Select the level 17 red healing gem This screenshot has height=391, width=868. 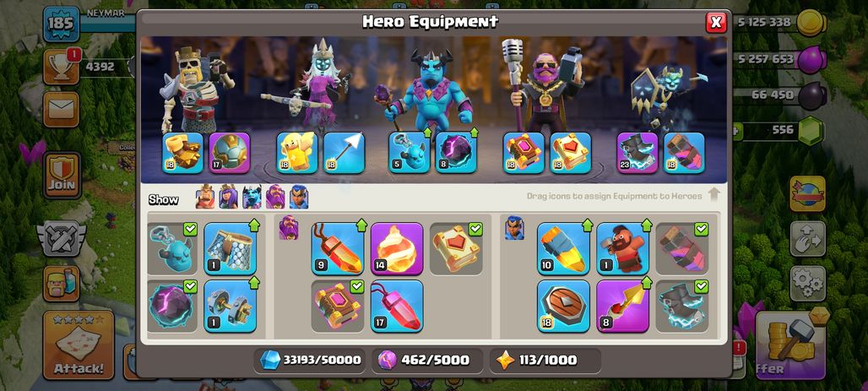pyautogui.click(x=396, y=306)
